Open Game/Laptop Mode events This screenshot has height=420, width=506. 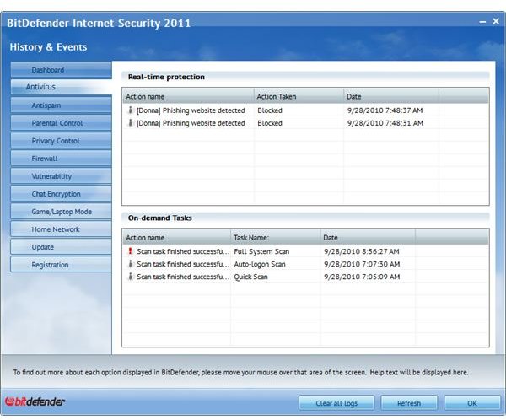click(x=61, y=212)
